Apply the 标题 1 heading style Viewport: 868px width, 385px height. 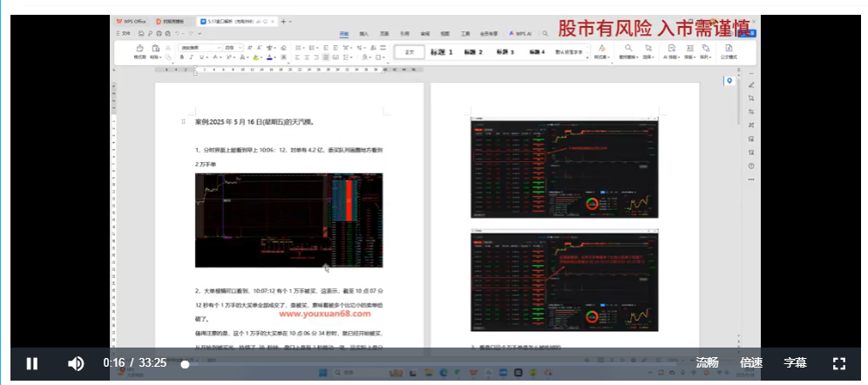[x=441, y=52]
